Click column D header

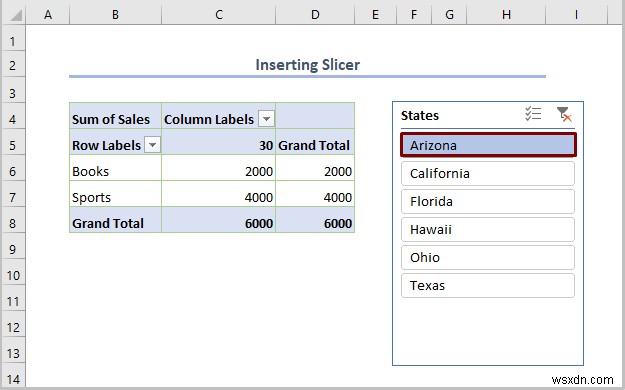pos(315,15)
